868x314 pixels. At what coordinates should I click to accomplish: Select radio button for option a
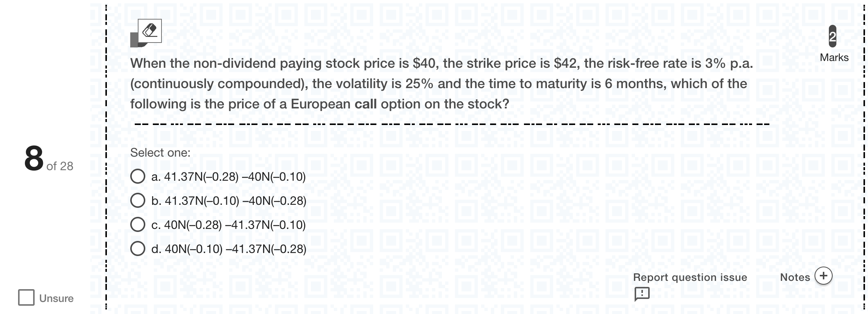click(x=138, y=176)
